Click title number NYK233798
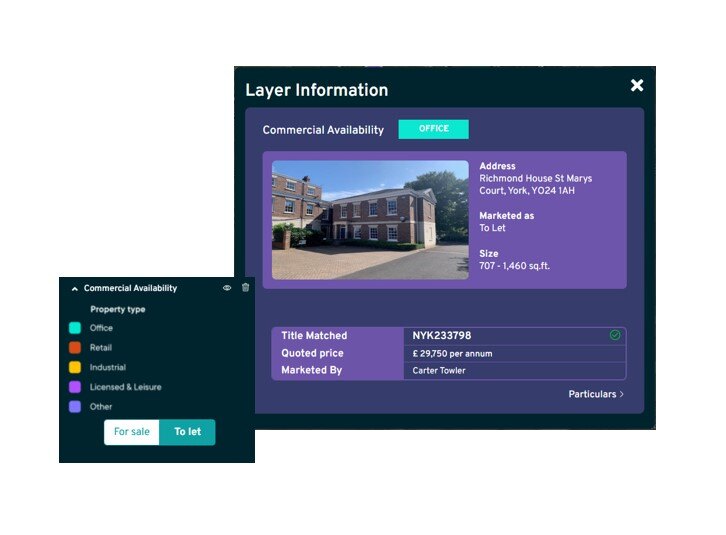Screen dimensions: 726x535 click(x=441, y=336)
